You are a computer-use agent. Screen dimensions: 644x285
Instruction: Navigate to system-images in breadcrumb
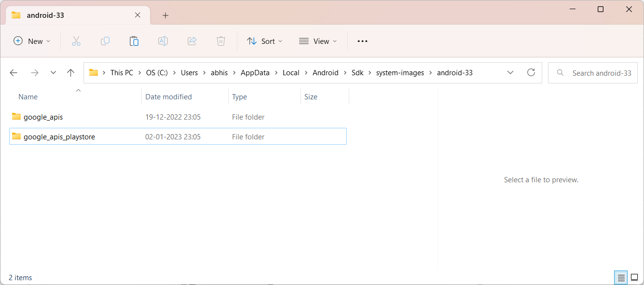[x=400, y=73]
